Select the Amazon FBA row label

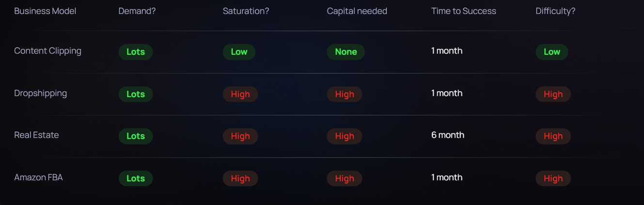[38, 177]
